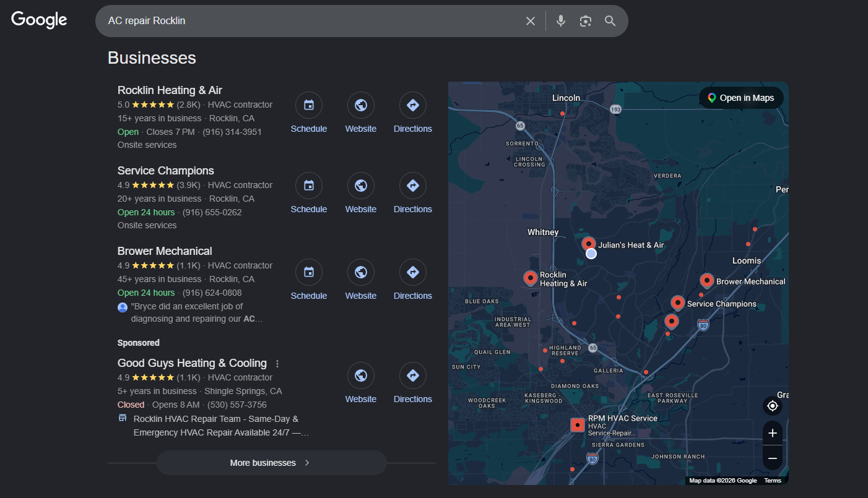
Task: Open Website icon for Rocklin Heating & Air
Action: click(x=361, y=105)
